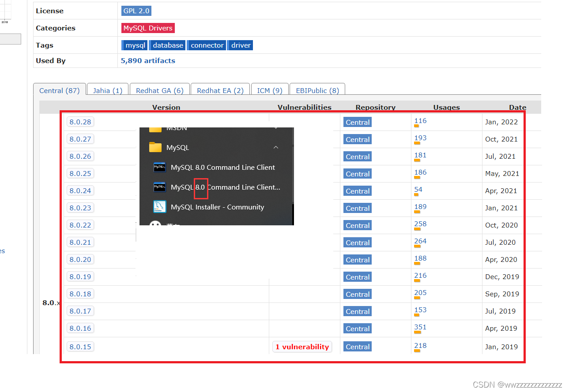The image size is (569, 392).
Task: Open the 188 usages link
Action: [x=420, y=258]
